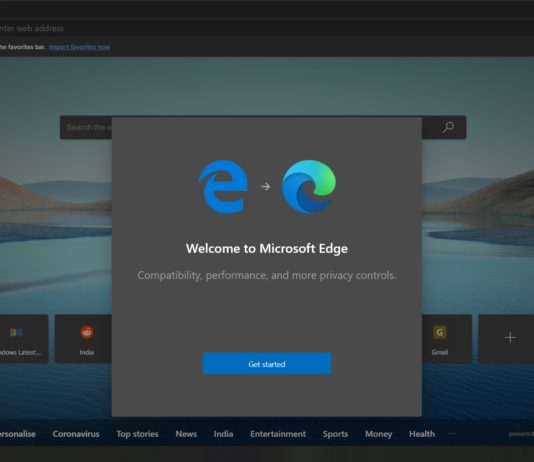Open the India Reddit quick link tile
The height and width of the screenshot is (462, 534).
click(x=83, y=338)
